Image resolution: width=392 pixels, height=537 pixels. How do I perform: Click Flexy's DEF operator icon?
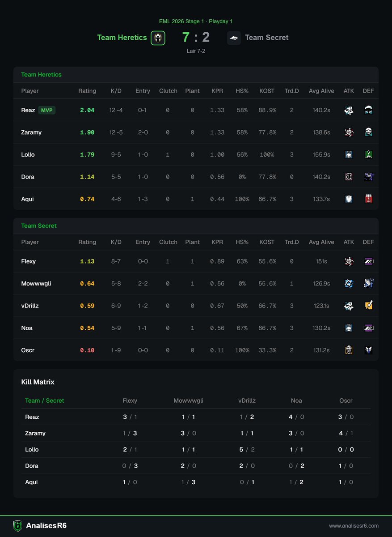(x=368, y=261)
